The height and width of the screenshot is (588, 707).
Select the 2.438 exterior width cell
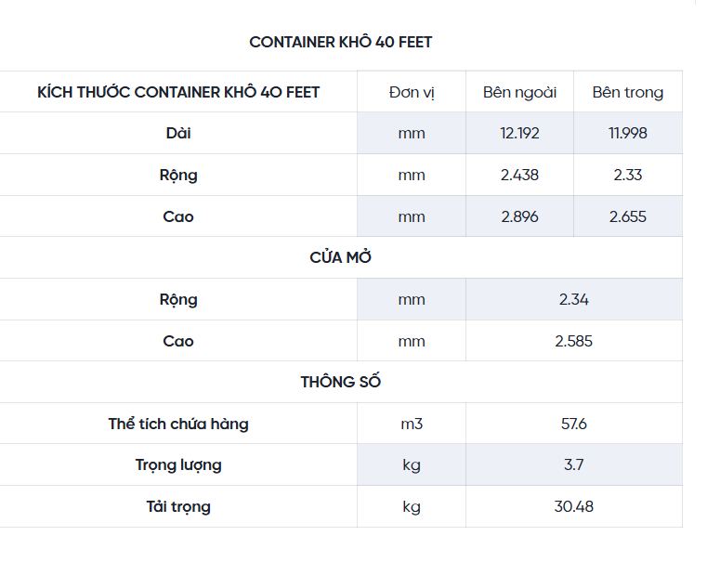pos(519,175)
